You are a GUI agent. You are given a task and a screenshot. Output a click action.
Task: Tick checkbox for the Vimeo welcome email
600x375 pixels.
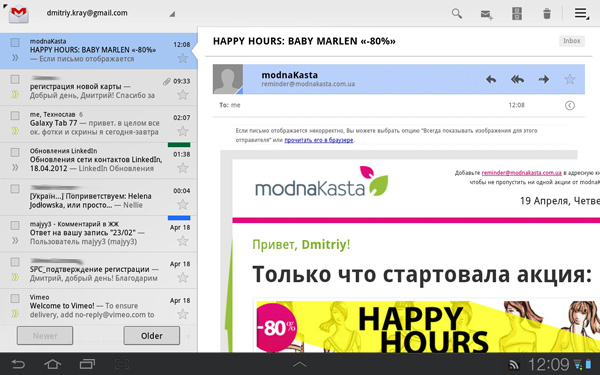pyautogui.click(x=15, y=298)
